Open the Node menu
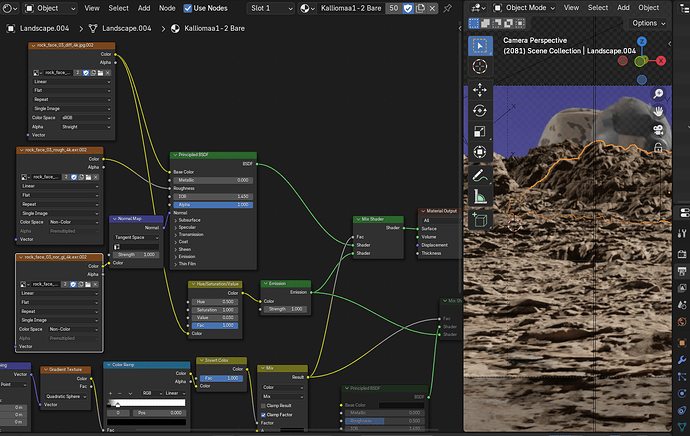This screenshot has height=436, width=690. [167, 8]
